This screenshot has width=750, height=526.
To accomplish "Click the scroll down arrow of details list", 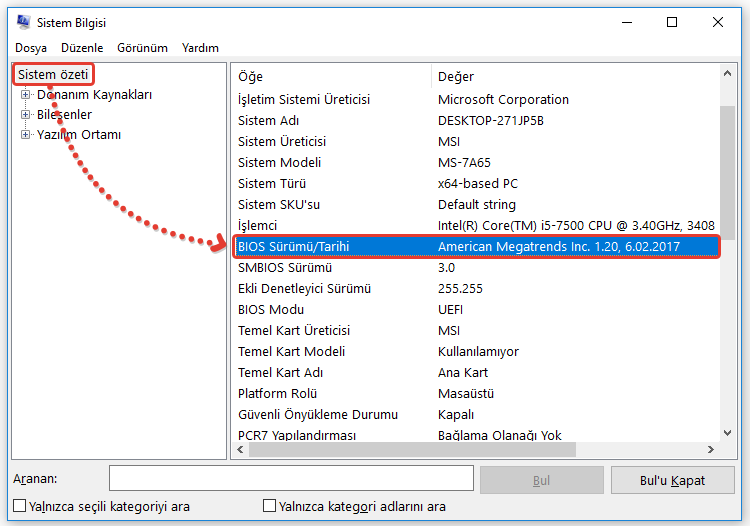I will [727, 433].
